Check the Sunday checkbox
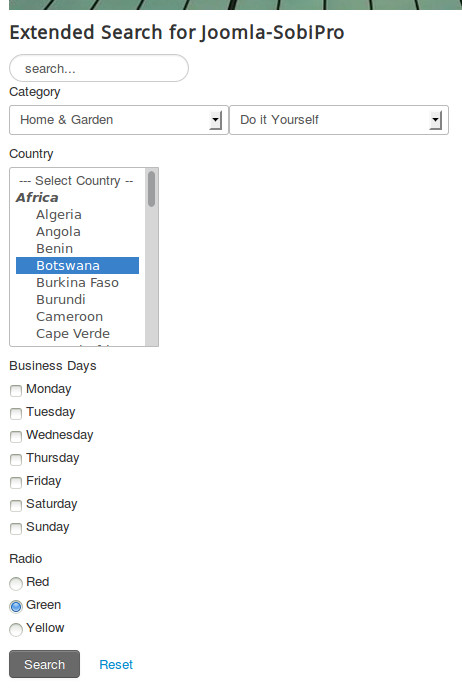 coord(16,528)
